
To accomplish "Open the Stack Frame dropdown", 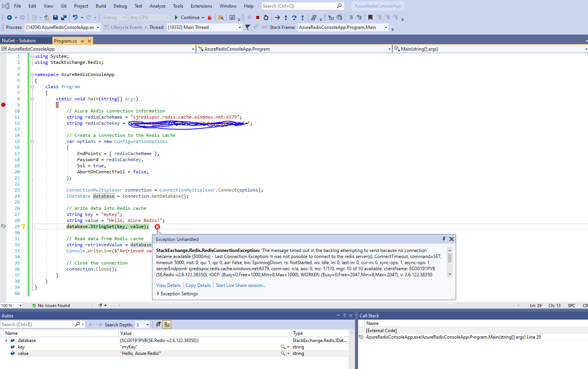I will click(x=343, y=27).
